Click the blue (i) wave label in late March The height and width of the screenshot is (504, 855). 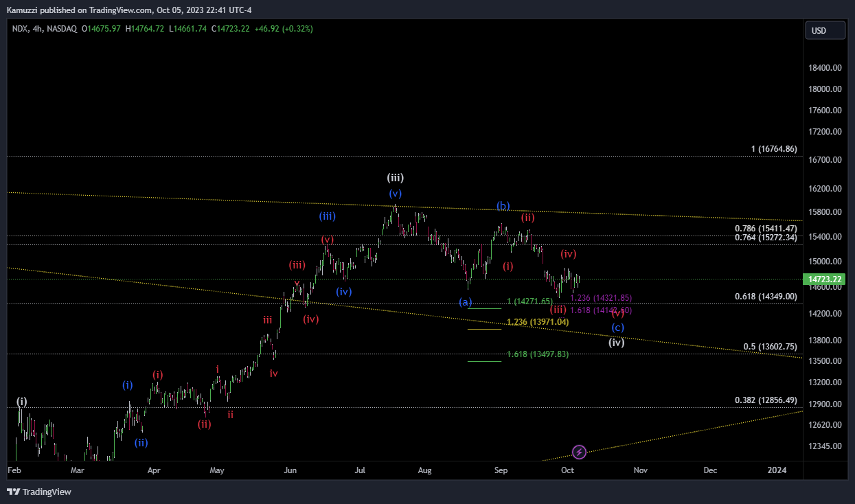[x=128, y=385]
